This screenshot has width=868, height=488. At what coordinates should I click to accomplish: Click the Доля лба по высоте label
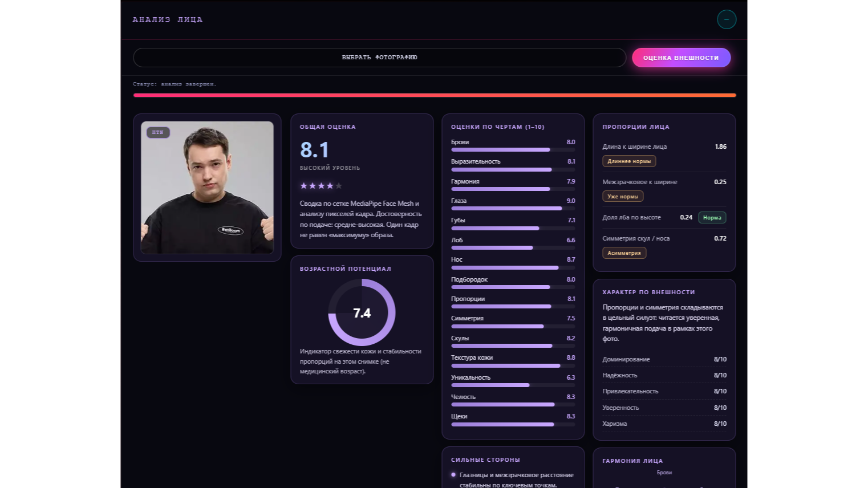[631, 217]
